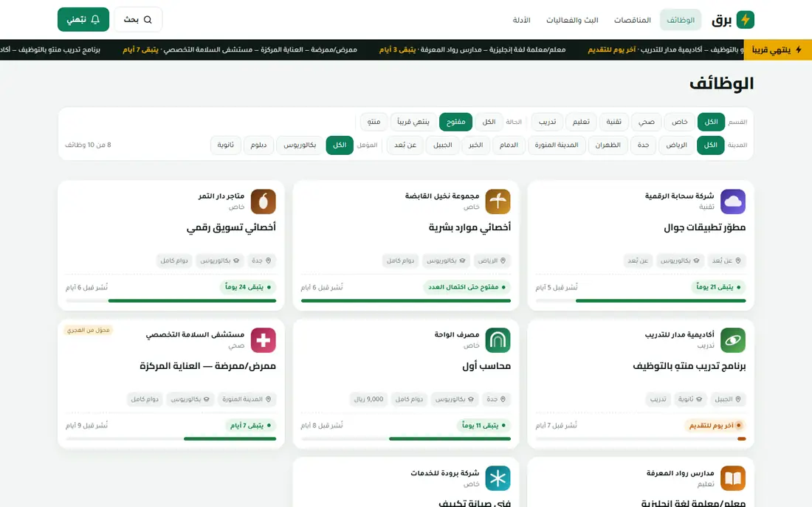
Task: Filter city by جدة chip
Action: tap(643, 145)
